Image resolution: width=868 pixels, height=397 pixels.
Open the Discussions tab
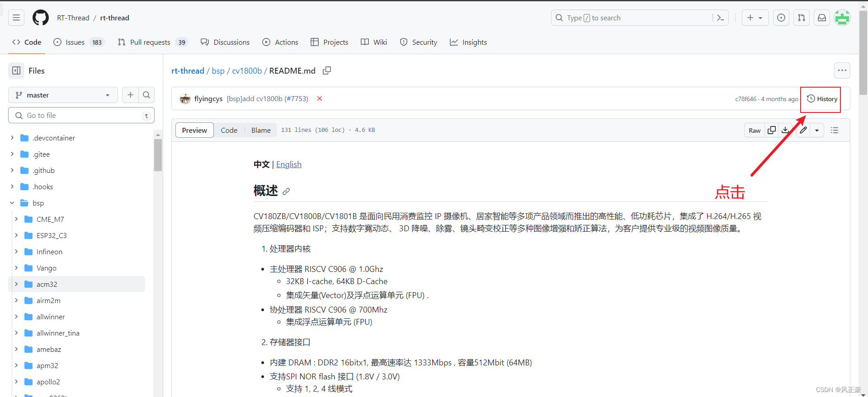[x=225, y=42]
